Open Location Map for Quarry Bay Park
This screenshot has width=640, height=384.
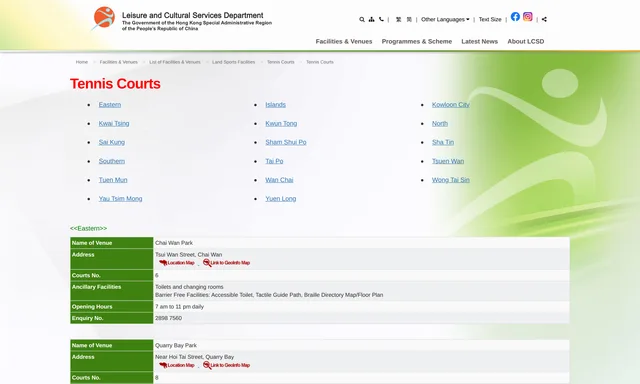[177, 365]
